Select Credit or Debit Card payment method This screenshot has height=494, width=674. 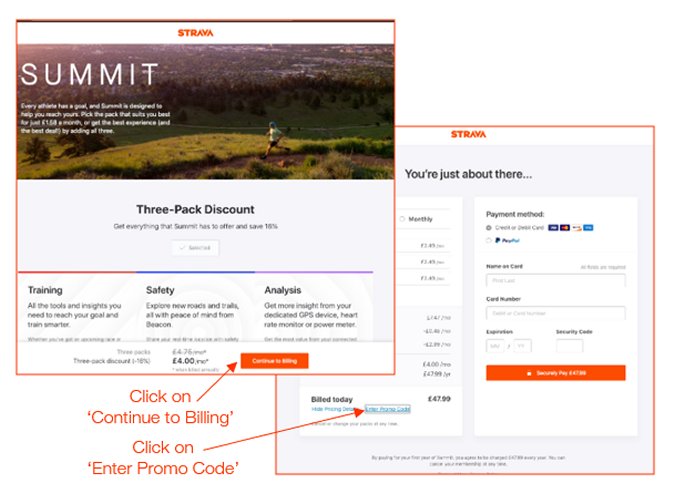pos(489,227)
